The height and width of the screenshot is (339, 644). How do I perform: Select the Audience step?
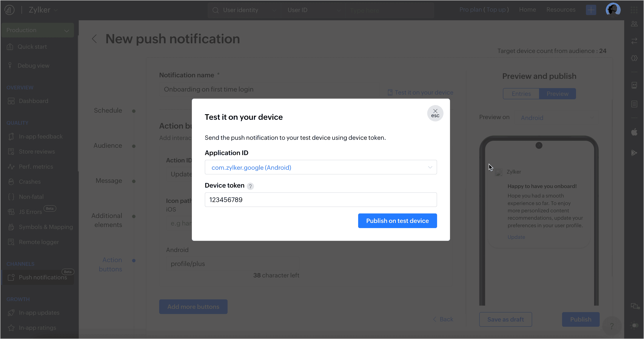[x=108, y=145]
